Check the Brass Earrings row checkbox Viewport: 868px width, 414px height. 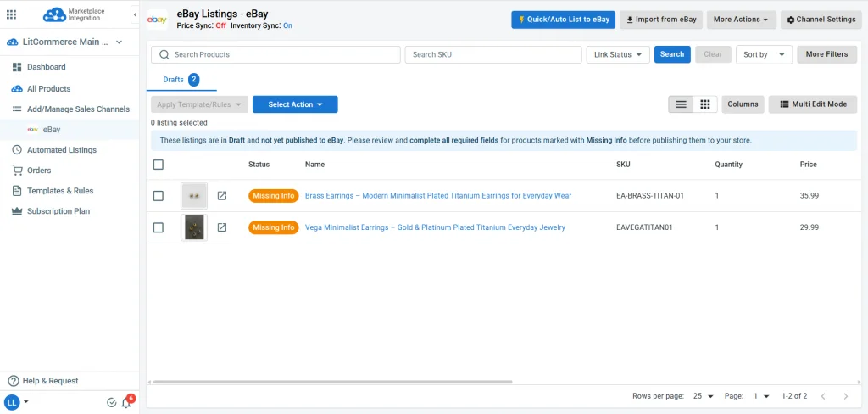pyautogui.click(x=159, y=196)
